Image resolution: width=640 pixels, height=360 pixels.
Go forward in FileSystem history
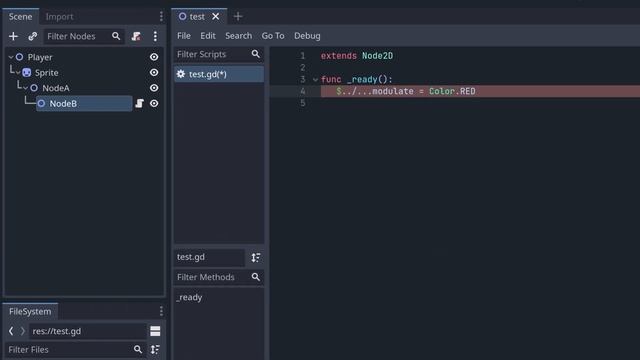click(x=23, y=331)
